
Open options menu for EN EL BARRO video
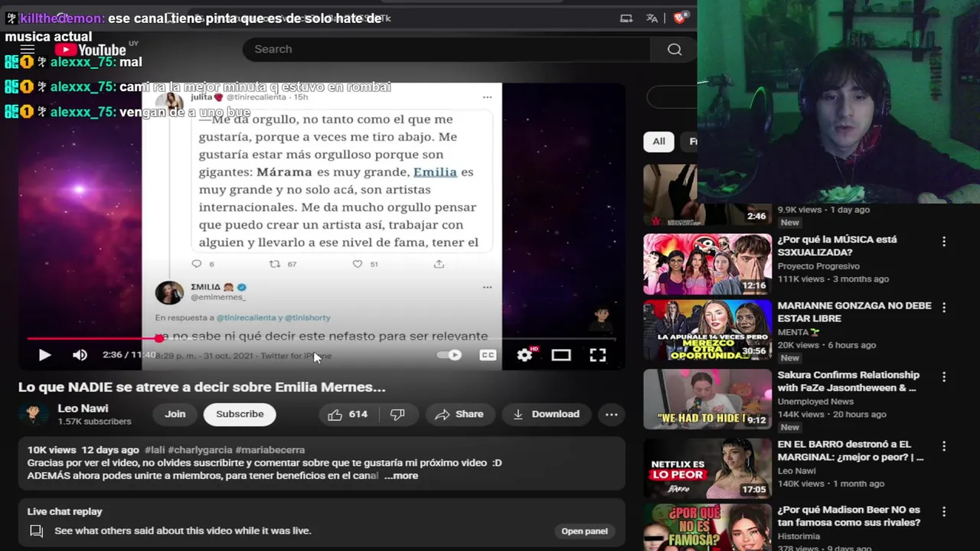[x=944, y=446]
